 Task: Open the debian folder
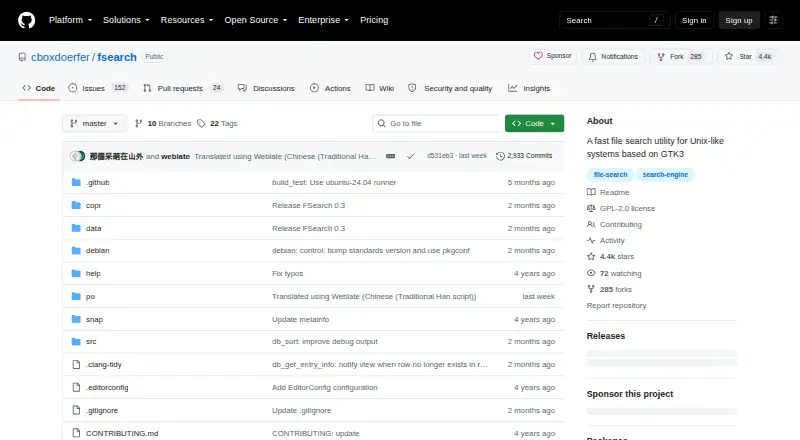click(x=97, y=251)
